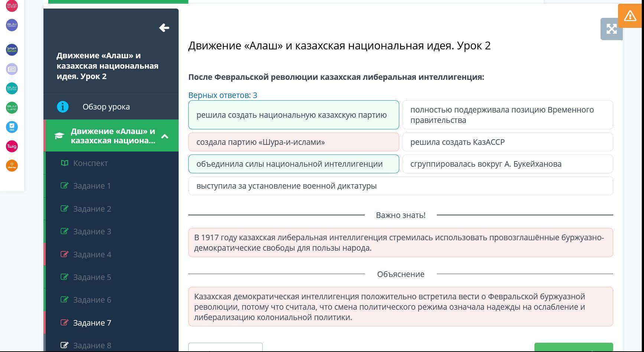Click the explanation beginning «Казахская демократическая интеллигенция»

[401, 307]
